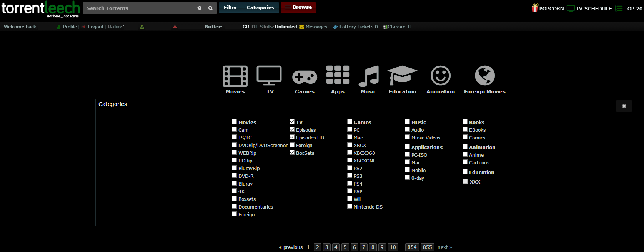Check the XXX checkbox
Image resolution: width=644 pixels, height=252 pixels.
coord(465,181)
